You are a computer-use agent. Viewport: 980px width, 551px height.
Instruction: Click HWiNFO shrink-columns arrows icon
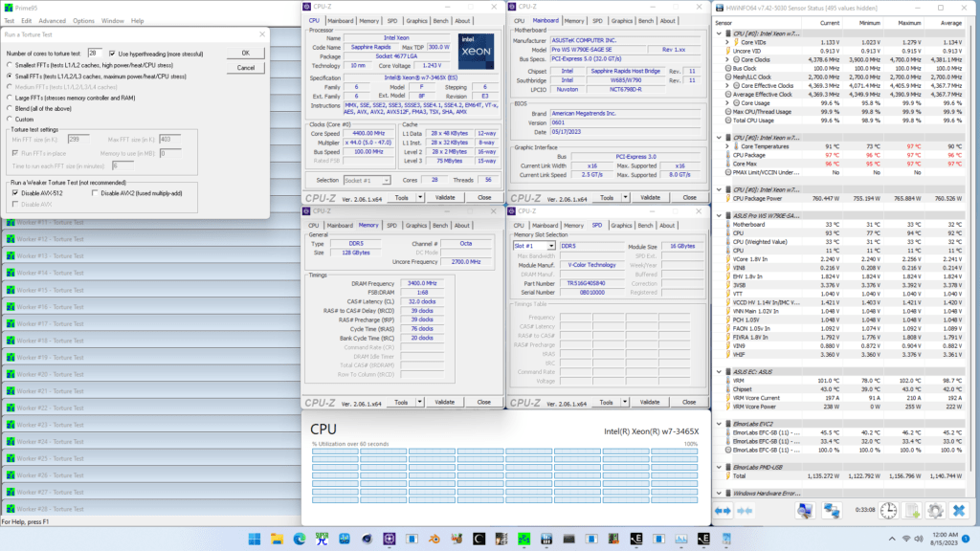pyautogui.click(x=745, y=511)
